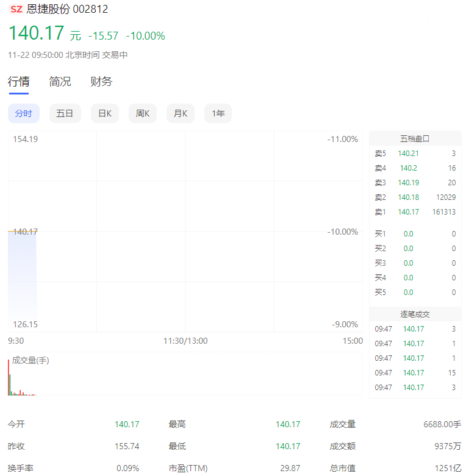
Task: Click the 五档盘口 panel header
Action: [x=415, y=139]
